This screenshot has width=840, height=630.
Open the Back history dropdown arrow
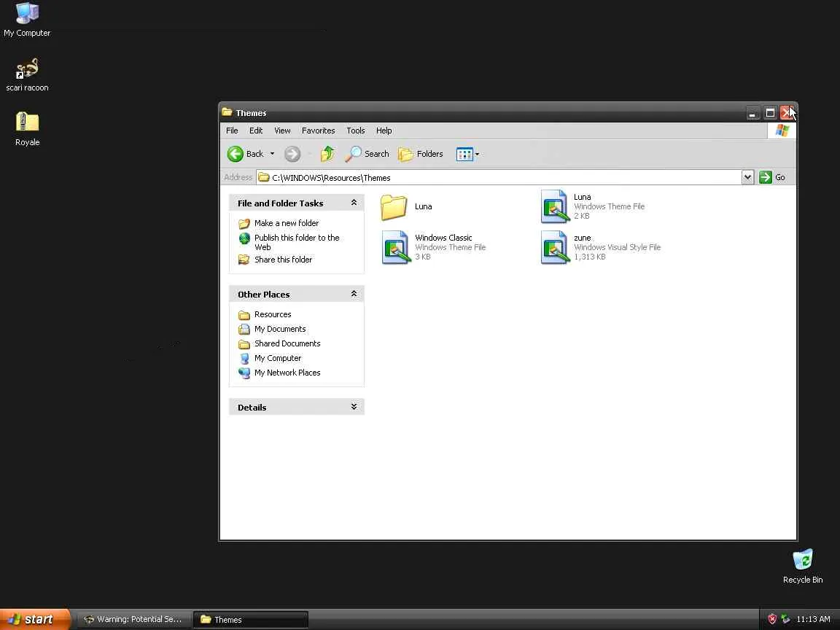click(272, 154)
